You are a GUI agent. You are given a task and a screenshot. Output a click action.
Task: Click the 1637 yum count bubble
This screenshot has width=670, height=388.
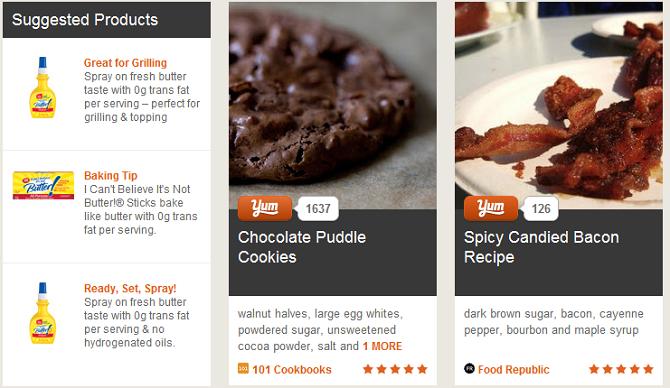(318, 209)
